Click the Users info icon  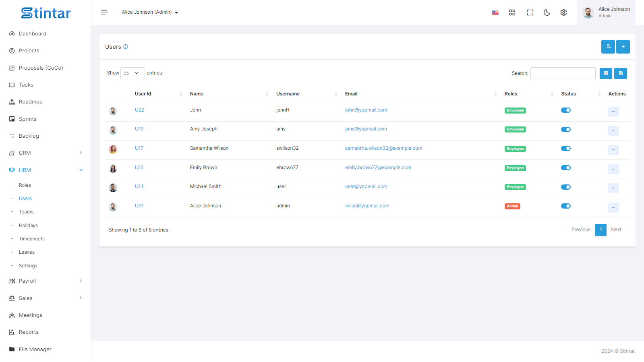pyautogui.click(x=126, y=47)
